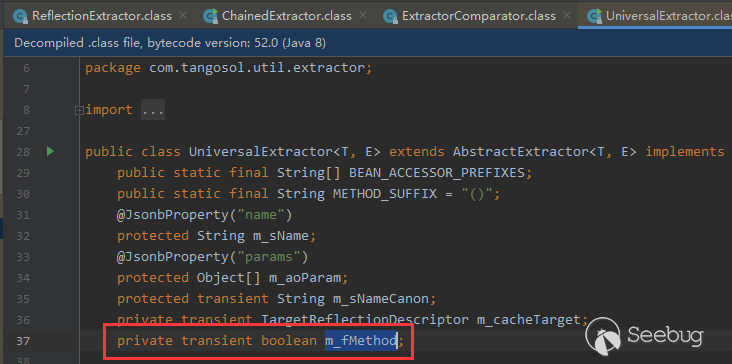Click line number 37 in gutter
Viewport: 732px width, 364px height.
click(23, 341)
